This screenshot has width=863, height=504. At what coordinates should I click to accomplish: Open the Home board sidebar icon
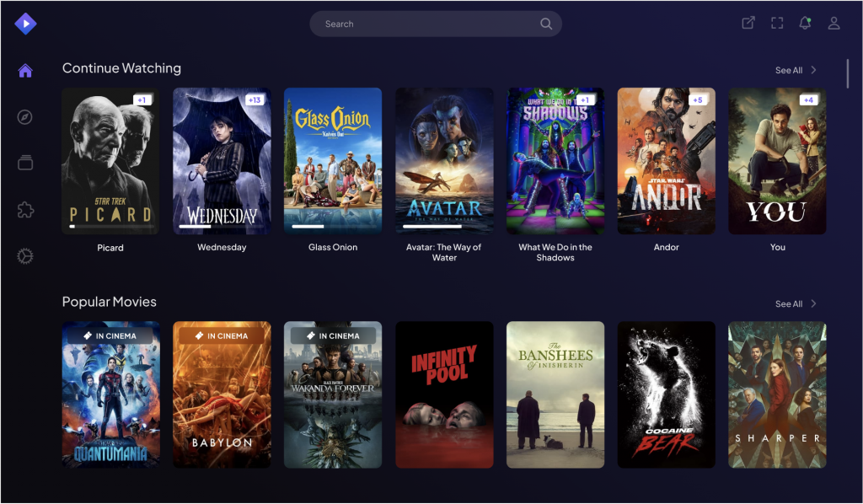(x=25, y=71)
